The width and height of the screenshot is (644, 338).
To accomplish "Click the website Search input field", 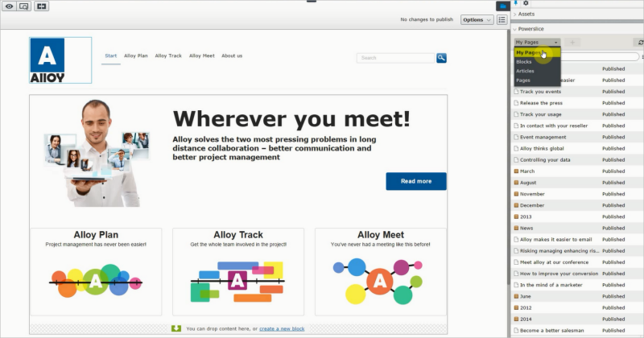I will 394,58.
